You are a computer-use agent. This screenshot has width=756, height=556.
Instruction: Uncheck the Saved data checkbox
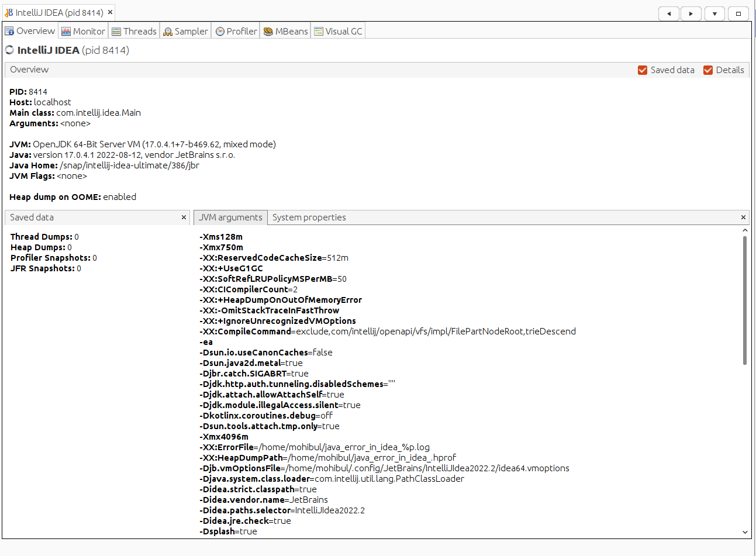[643, 70]
